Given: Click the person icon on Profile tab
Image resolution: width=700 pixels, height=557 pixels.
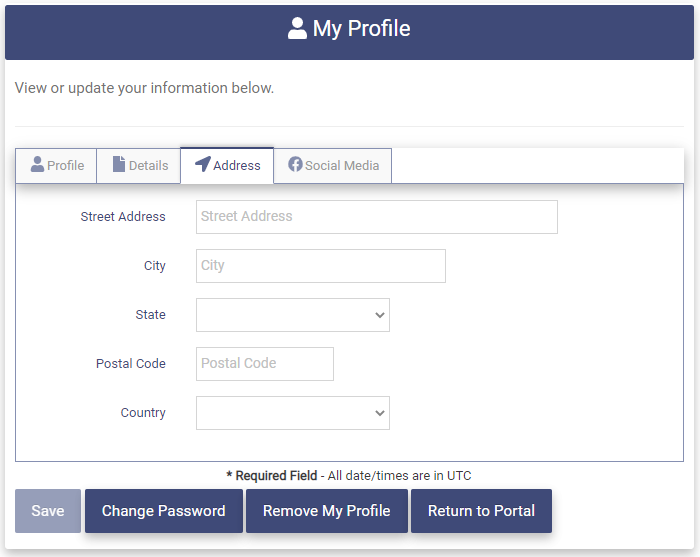Looking at the screenshot, I should pos(38,165).
